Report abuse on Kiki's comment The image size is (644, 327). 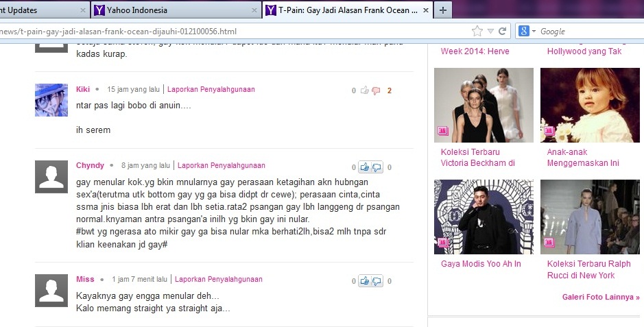pyautogui.click(x=211, y=89)
